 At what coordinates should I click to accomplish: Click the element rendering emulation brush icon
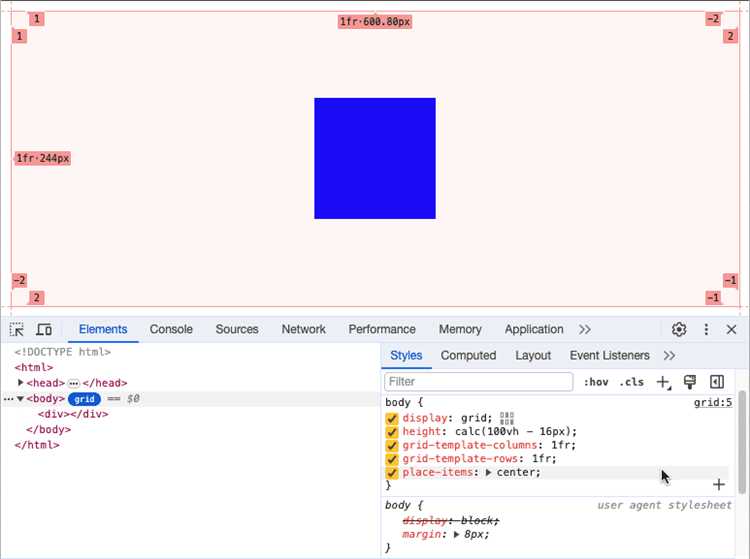coord(689,382)
